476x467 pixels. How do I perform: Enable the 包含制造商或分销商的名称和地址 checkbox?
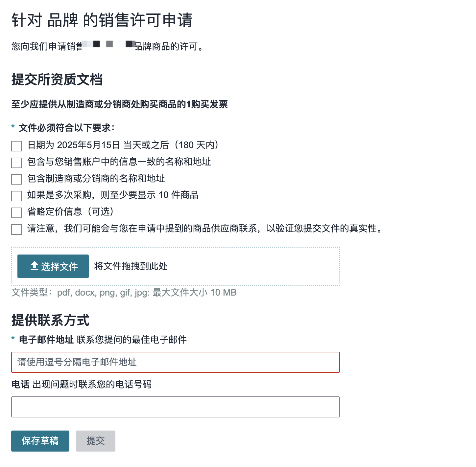coord(16,179)
